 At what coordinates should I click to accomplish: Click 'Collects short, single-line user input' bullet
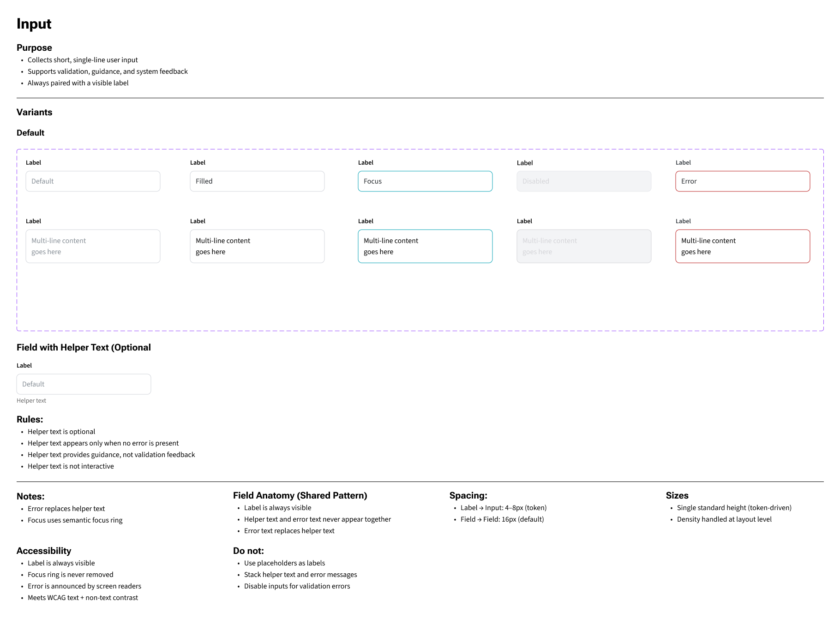pos(83,60)
